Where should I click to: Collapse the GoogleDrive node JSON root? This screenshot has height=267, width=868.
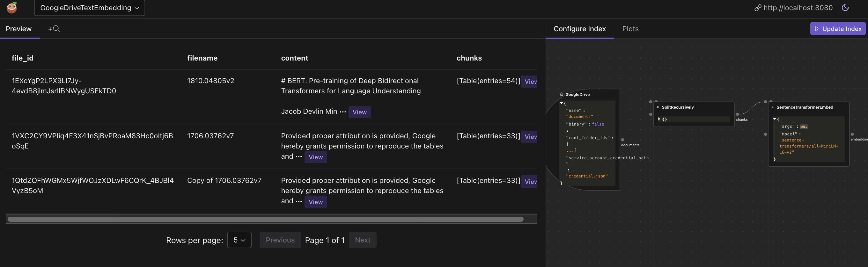(561, 103)
